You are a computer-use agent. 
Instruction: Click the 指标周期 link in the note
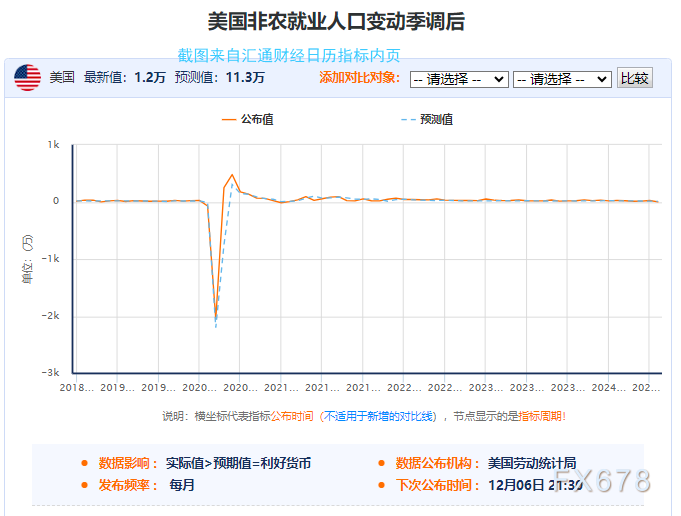pyautogui.click(x=541, y=416)
